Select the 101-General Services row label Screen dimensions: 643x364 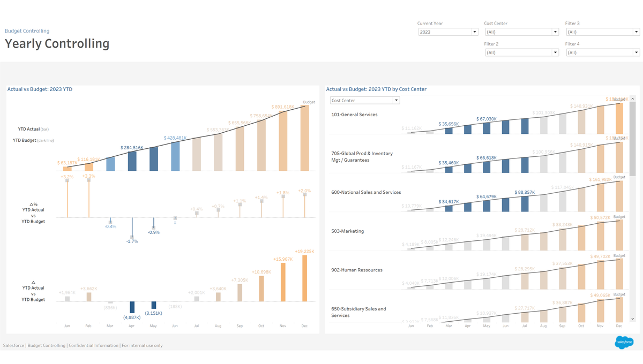point(354,115)
